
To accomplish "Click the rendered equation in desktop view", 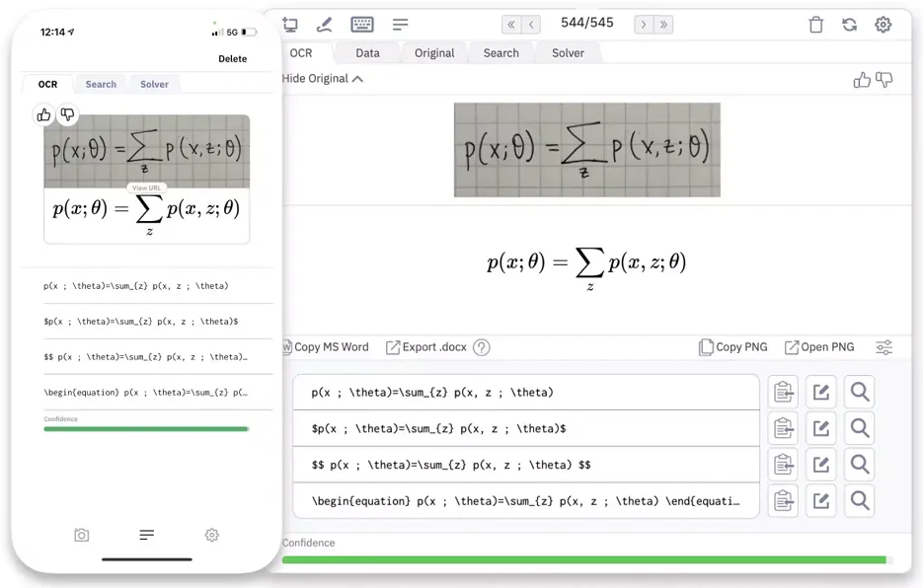I will coord(587,267).
